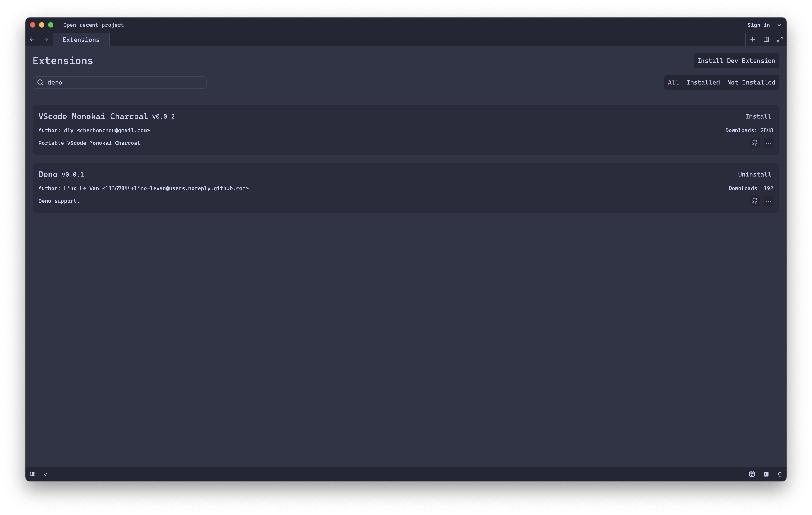Minimize the window with the yellow button
This screenshot has height=515, width=812.
click(42, 25)
